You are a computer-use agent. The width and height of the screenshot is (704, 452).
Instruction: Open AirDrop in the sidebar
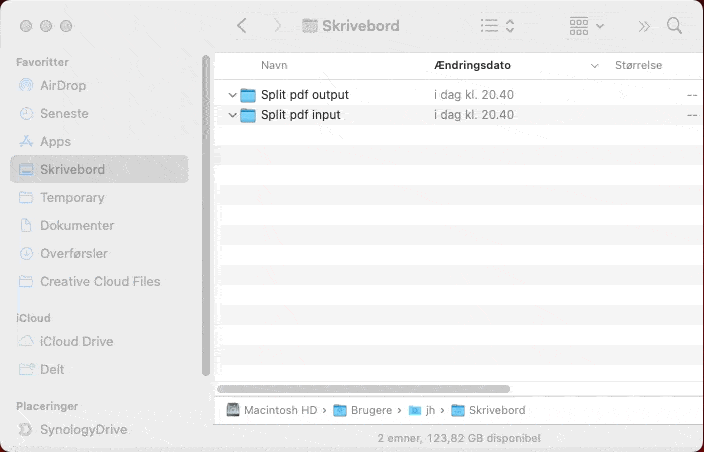click(62, 85)
